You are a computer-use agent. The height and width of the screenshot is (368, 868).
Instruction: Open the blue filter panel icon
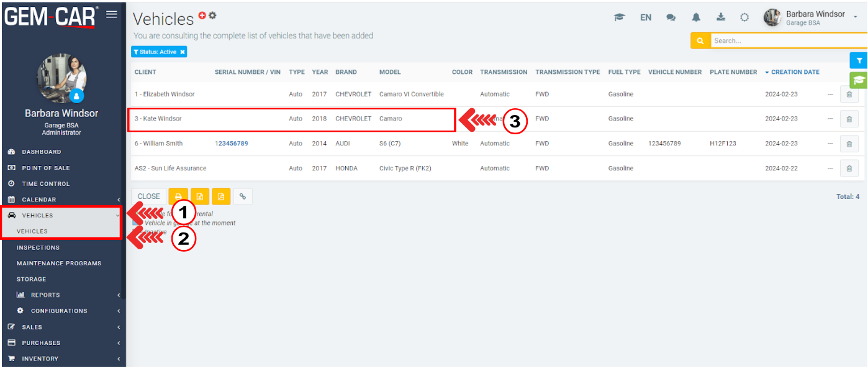point(859,60)
